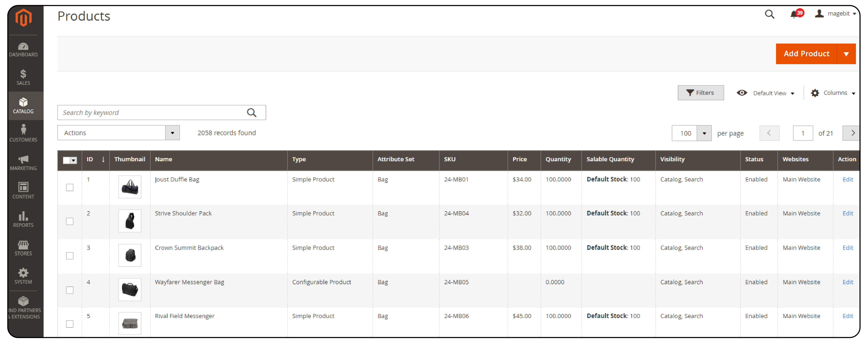
Task: Open the Dashboard sidebar section
Action: point(23,49)
